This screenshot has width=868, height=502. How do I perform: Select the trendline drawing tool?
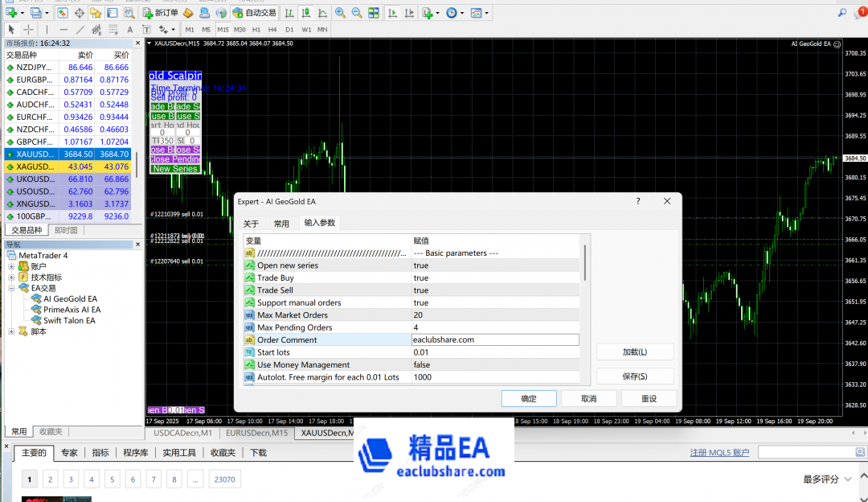[x=81, y=30]
